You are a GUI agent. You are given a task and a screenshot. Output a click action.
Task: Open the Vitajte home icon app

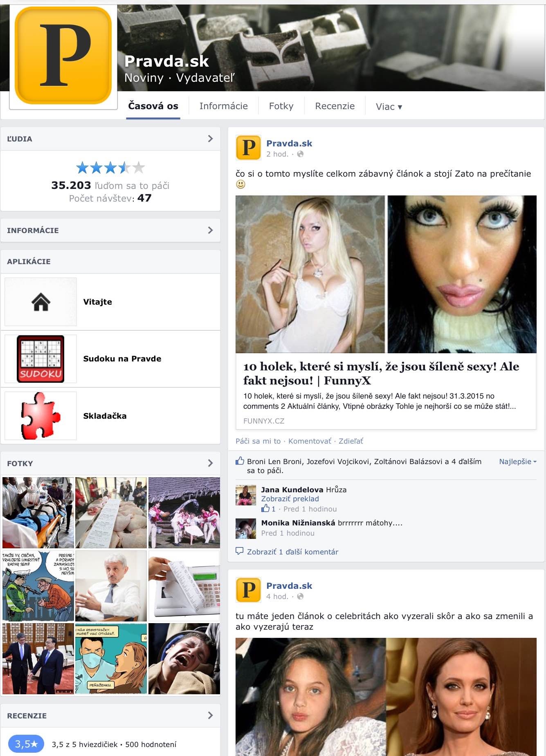pos(40,302)
